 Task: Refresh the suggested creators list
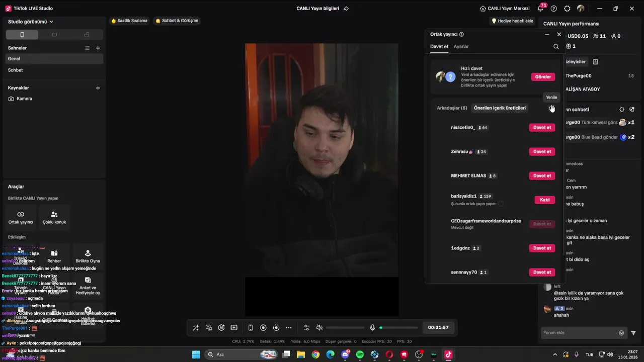pos(551,108)
